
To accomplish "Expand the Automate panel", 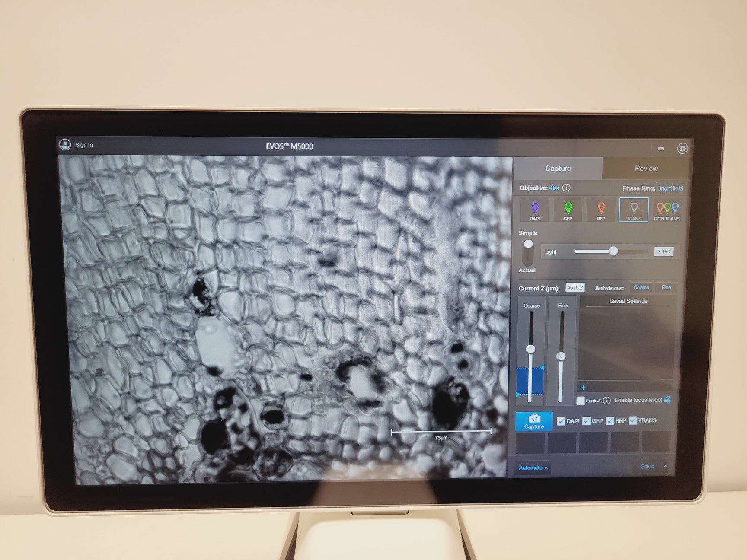I will [533, 468].
